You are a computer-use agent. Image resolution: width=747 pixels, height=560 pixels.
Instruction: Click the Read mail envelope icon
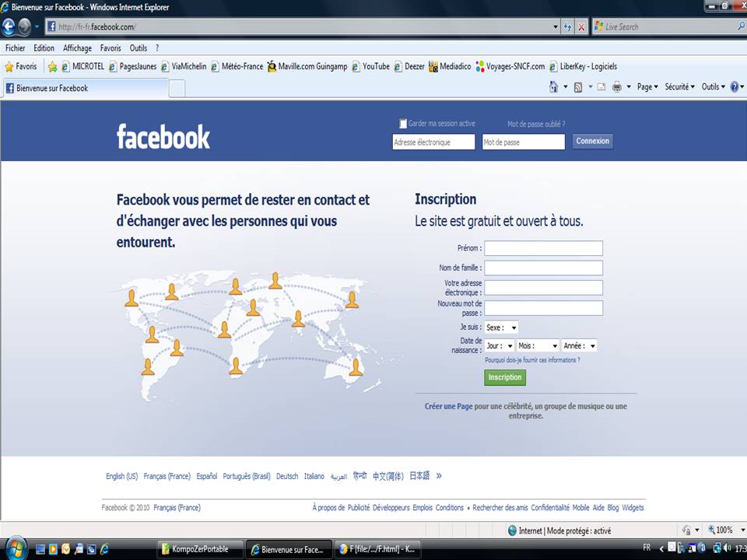pos(601,87)
